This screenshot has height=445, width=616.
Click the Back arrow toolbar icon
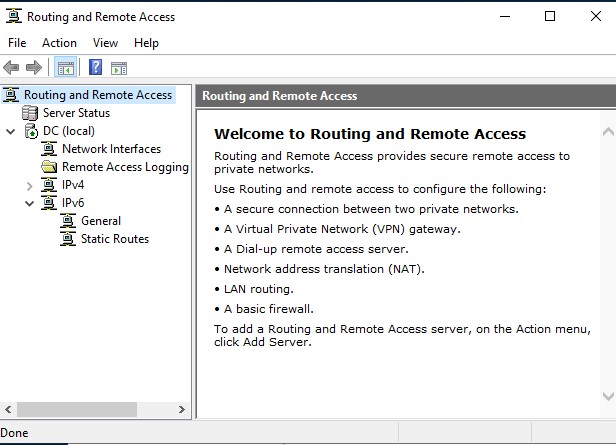pyautogui.click(x=11, y=68)
